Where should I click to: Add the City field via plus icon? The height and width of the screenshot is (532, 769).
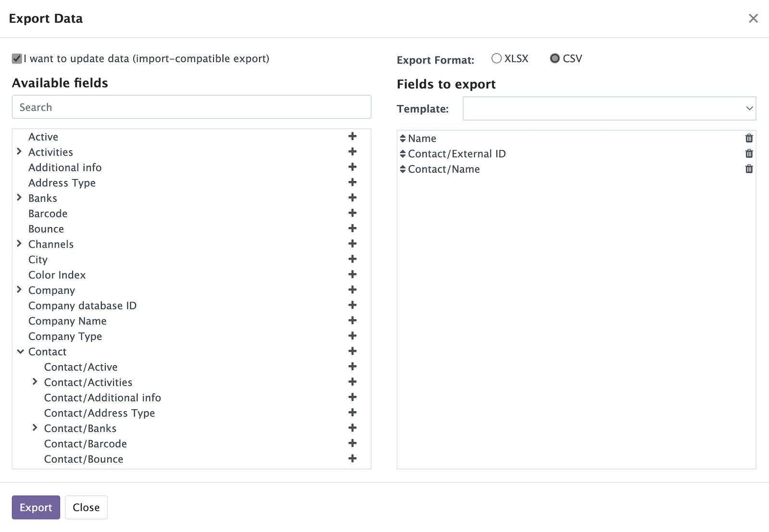(352, 259)
